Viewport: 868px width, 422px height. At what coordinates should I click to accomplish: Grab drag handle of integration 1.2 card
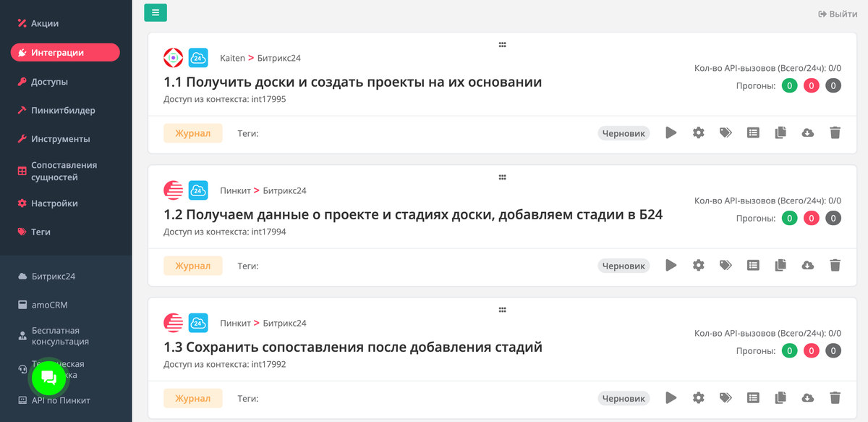[x=502, y=177]
